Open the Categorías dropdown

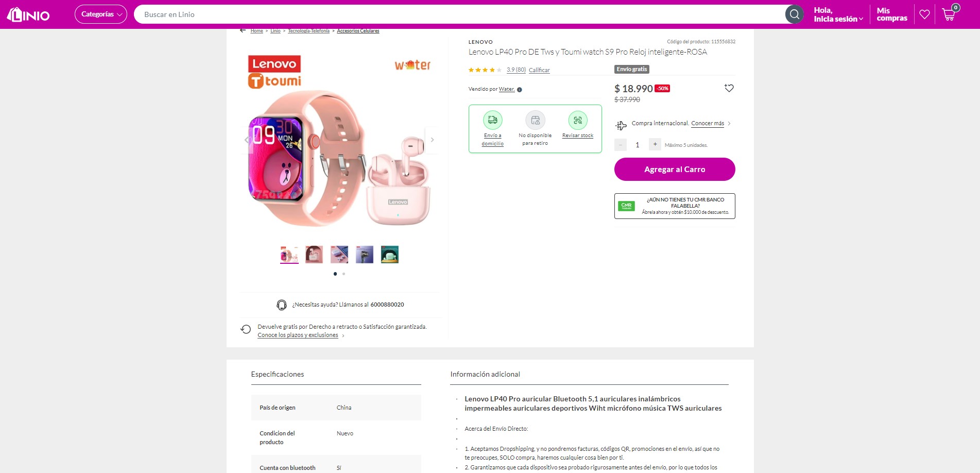(x=100, y=14)
